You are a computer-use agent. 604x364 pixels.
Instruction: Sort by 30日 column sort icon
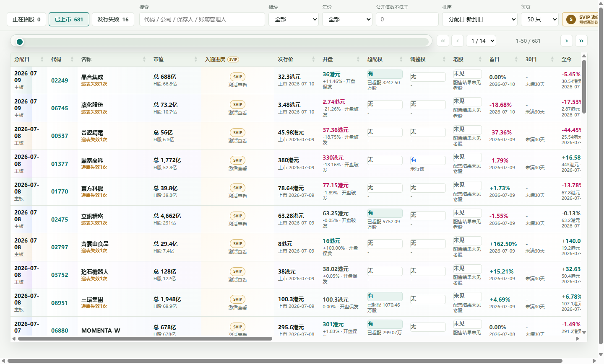click(552, 59)
